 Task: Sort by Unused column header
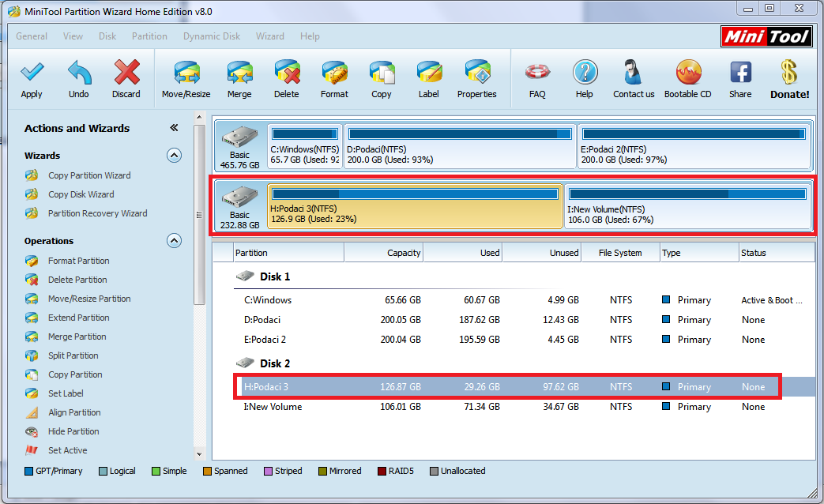pos(542,253)
